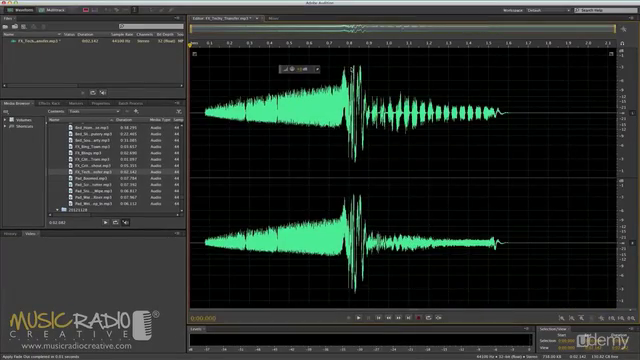Viewport: 640px width, 360px height.
Task: Click Move Playhead to Next button
Action: [409, 318]
